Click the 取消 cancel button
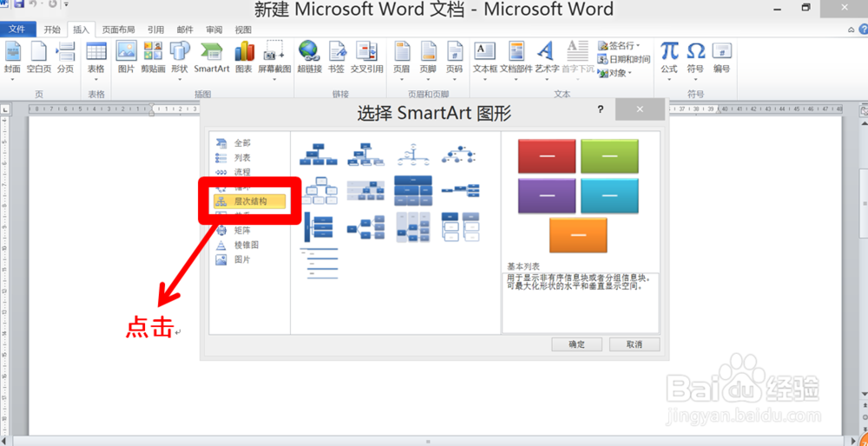This screenshot has height=446, width=868. [x=635, y=344]
